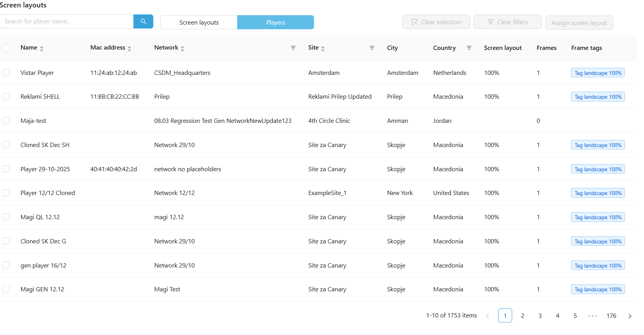Sort by Mac address column arrows
Image resolution: width=644 pixels, height=335 pixels.
pos(129,48)
